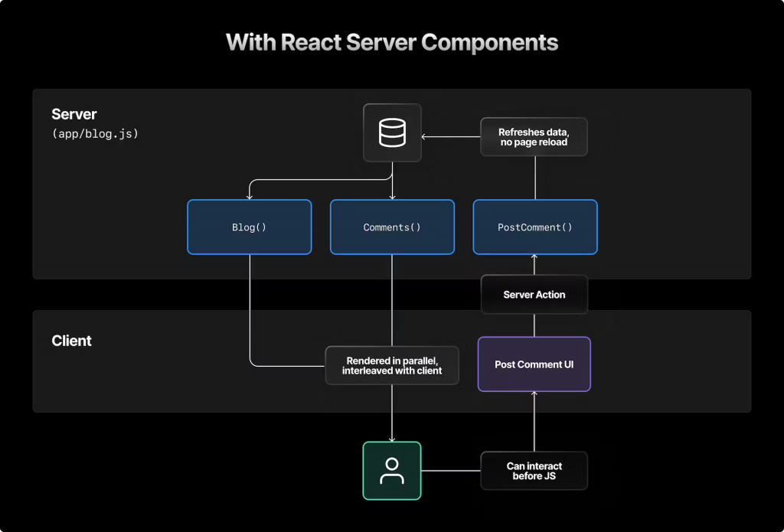Select the Blog() server component box
This screenshot has height=532, width=784.
click(x=250, y=227)
